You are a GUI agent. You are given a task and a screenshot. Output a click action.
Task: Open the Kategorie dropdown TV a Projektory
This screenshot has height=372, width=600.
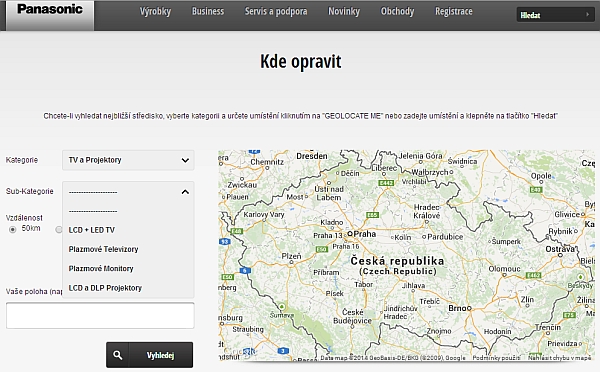(x=128, y=160)
